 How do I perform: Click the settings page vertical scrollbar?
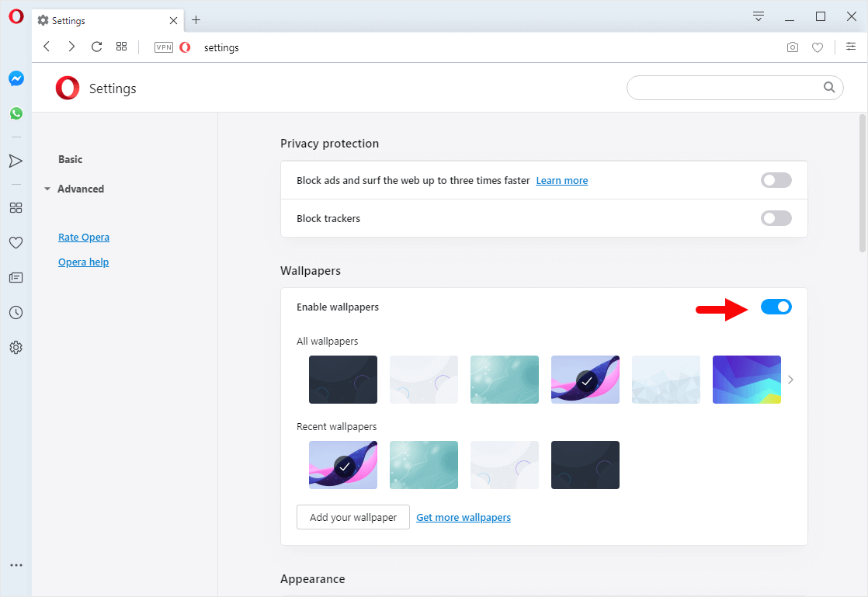click(863, 182)
